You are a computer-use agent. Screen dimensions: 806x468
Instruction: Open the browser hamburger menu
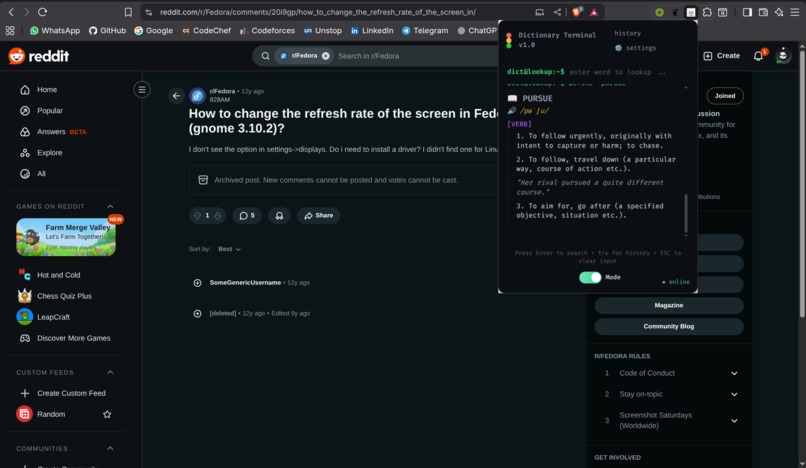click(x=795, y=12)
